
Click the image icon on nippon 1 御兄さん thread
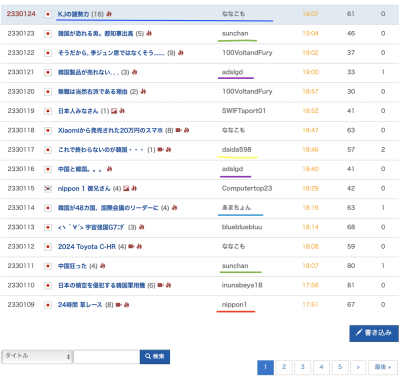pyautogui.click(x=126, y=189)
